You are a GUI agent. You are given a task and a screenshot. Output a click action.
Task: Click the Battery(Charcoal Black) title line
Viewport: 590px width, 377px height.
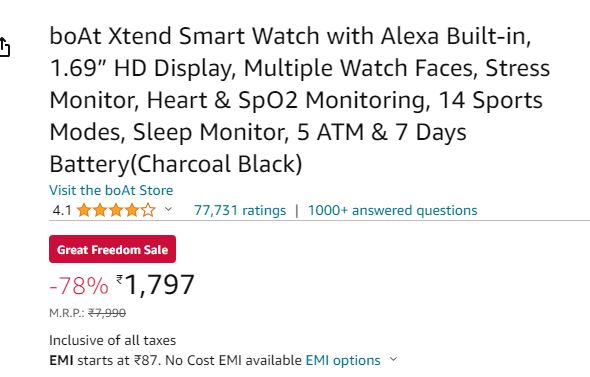point(176,164)
